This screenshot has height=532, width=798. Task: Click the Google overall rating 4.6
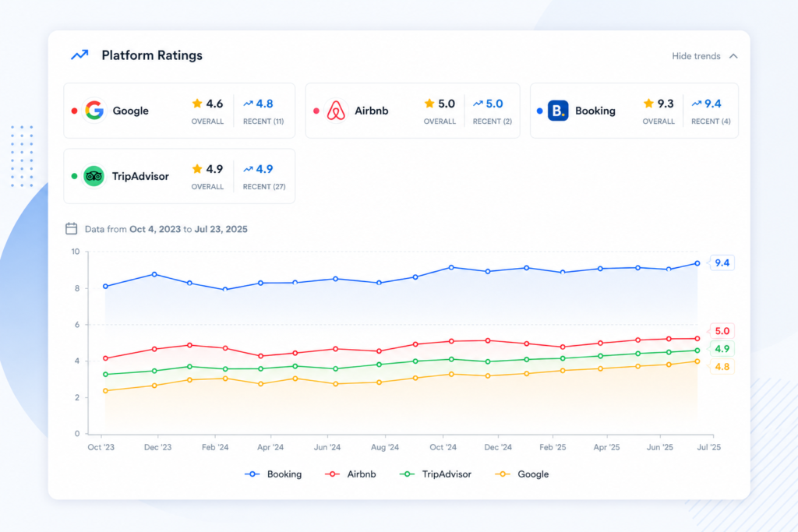point(214,104)
